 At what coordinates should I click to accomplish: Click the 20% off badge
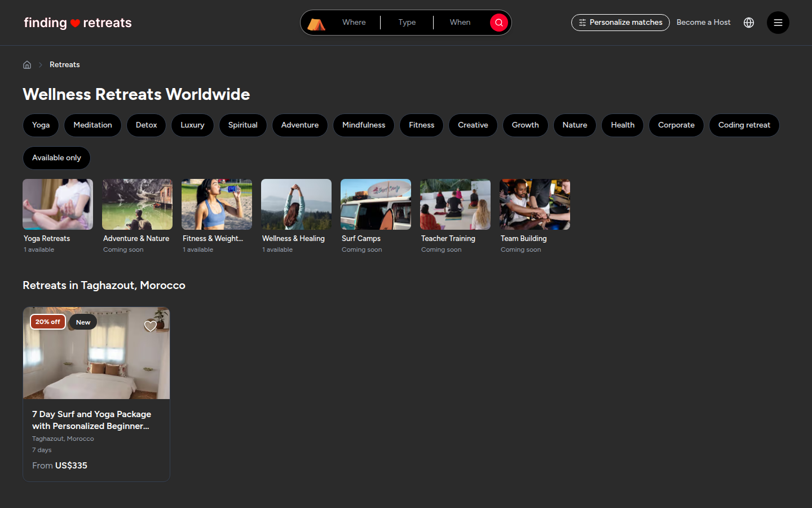[48, 322]
